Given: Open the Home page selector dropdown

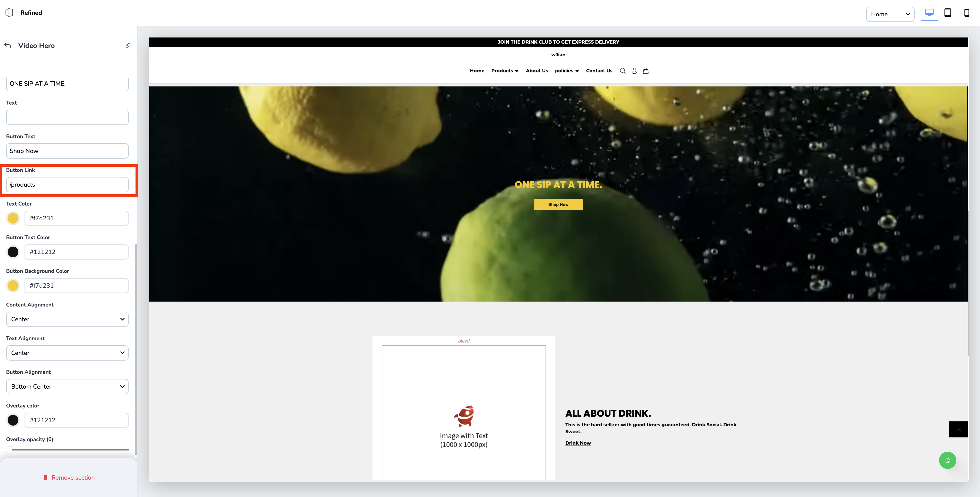Looking at the screenshot, I should pos(890,14).
